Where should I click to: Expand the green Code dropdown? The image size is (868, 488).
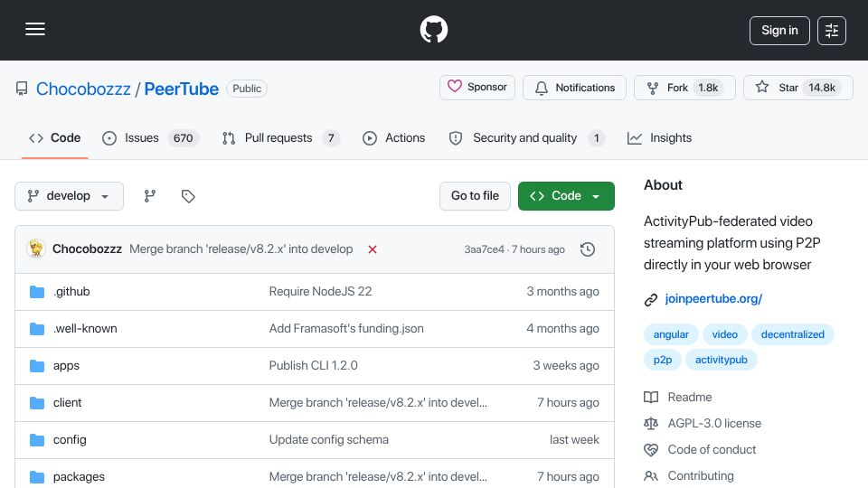pyautogui.click(x=566, y=196)
